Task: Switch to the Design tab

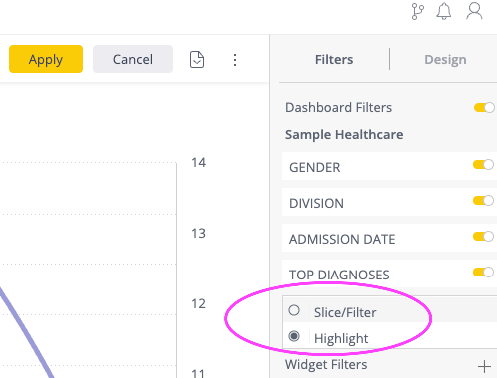Action: coord(445,59)
